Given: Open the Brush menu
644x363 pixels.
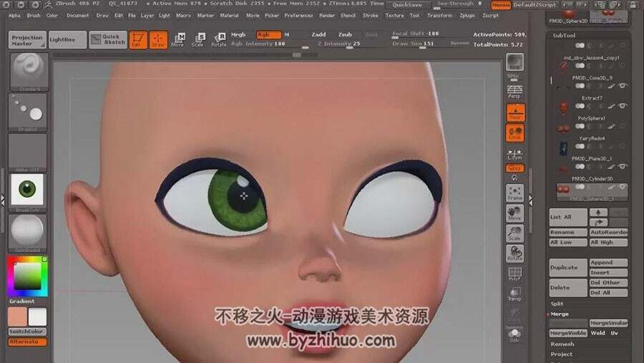Looking at the screenshot, I should [x=34, y=16].
